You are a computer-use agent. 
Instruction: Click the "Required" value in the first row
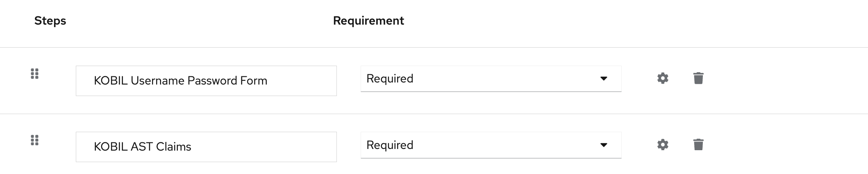click(390, 79)
